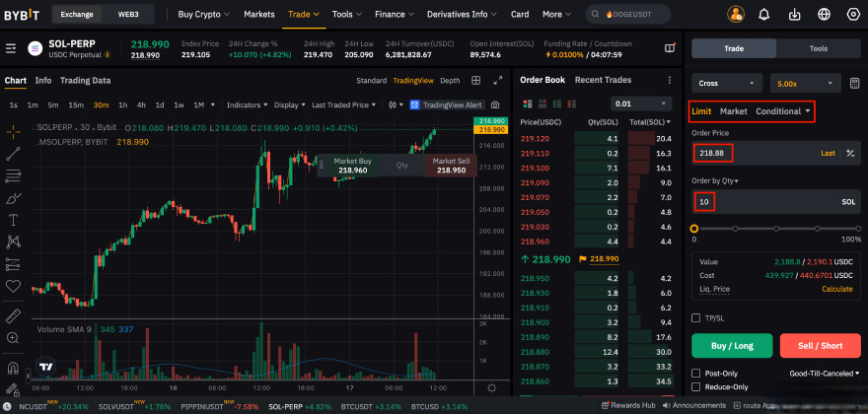Switch to Exchange mode
This screenshot has height=414, width=868.
click(77, 15)
